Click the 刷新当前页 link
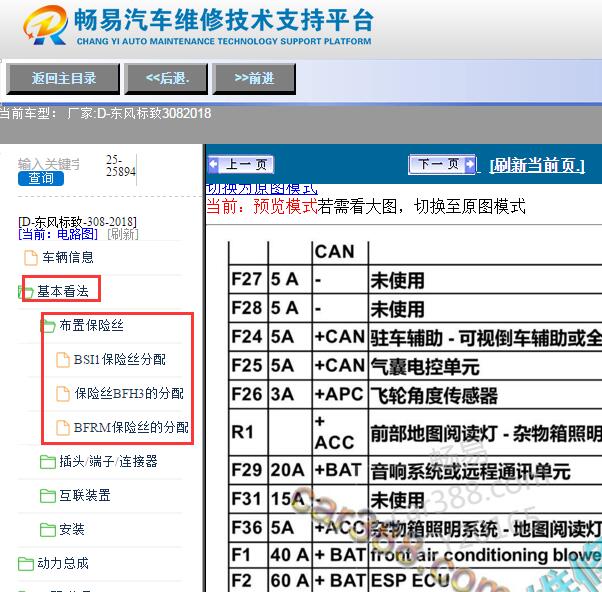602x592 pixels. 537,165
